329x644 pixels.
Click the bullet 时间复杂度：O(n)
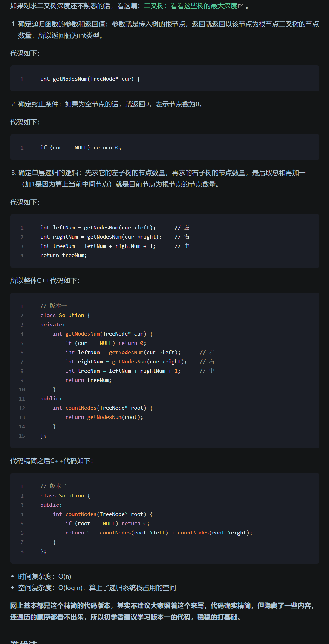click(x=45, y=577)
